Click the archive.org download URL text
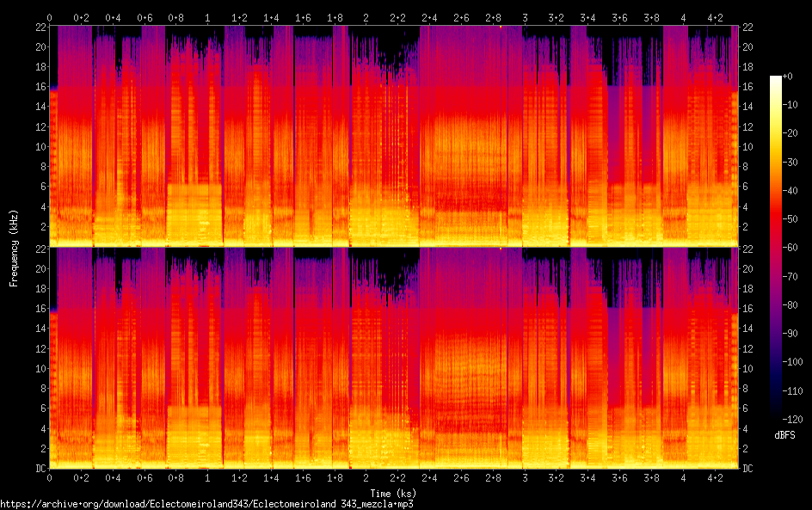Viewport: 812px width, 510px height. 206,504
